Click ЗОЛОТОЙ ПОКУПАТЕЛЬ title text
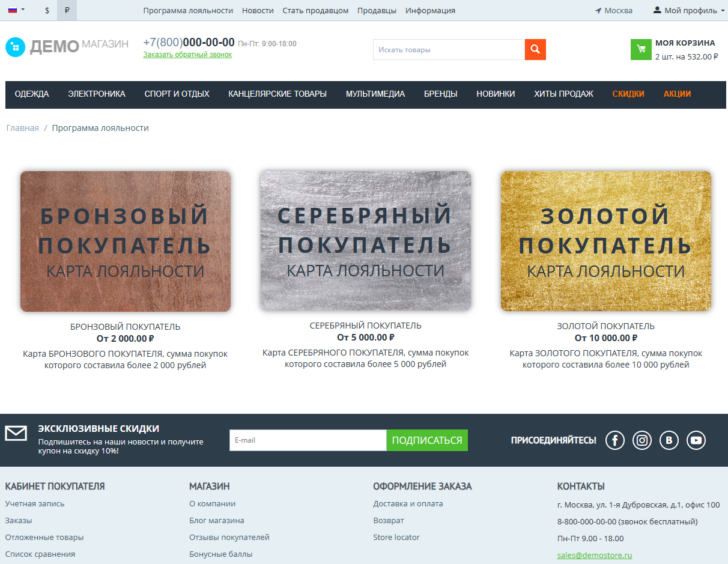The image size is (728, 564). (x=606, y=326)
